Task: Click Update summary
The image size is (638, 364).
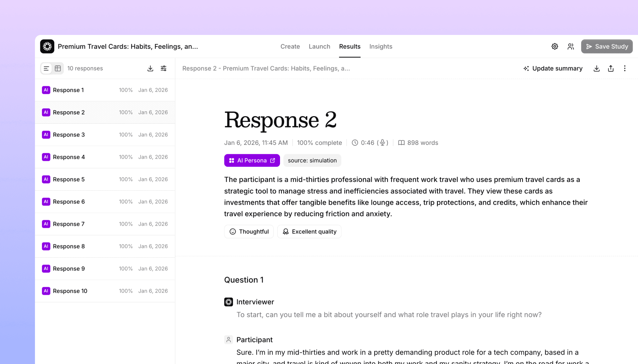Action: tap(552, 68)
